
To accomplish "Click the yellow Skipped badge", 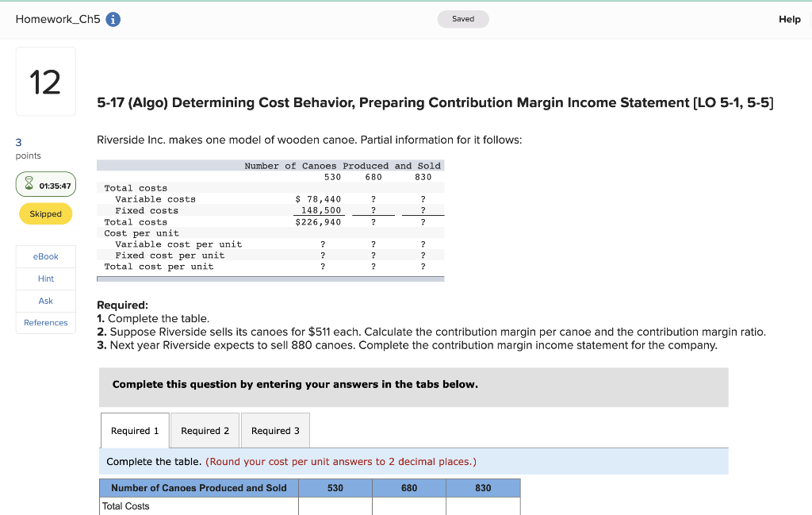I will point(45,213).
